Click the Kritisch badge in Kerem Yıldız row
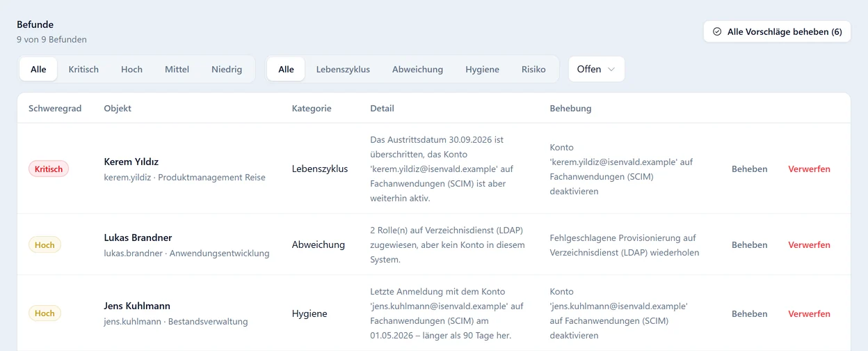Viewport: 868px width, 351px height. [49, 169]
